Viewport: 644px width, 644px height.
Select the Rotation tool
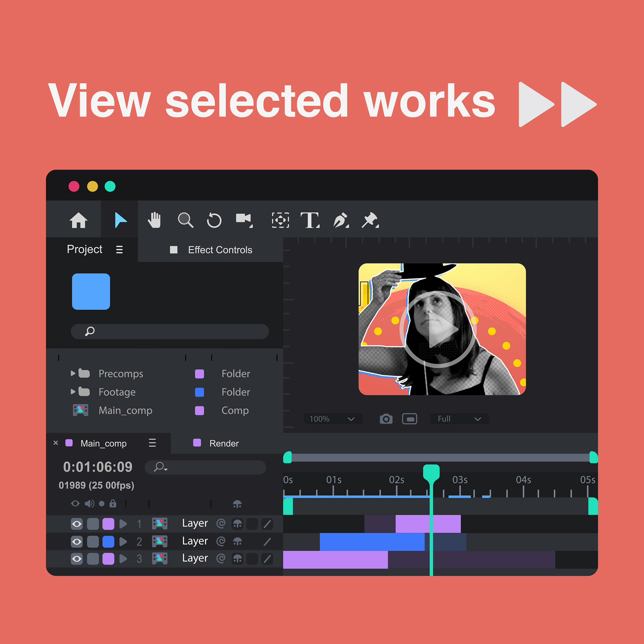pyautogui.click(x=214, y=220)
